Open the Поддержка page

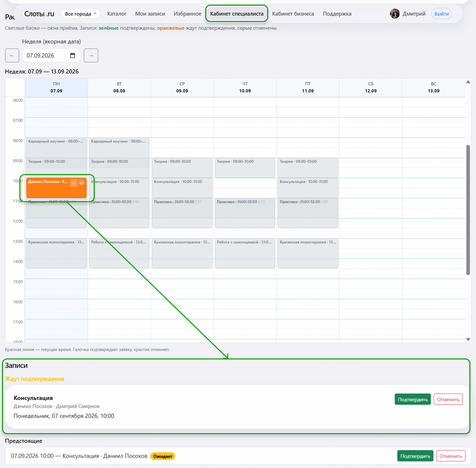tap(337, 14)
